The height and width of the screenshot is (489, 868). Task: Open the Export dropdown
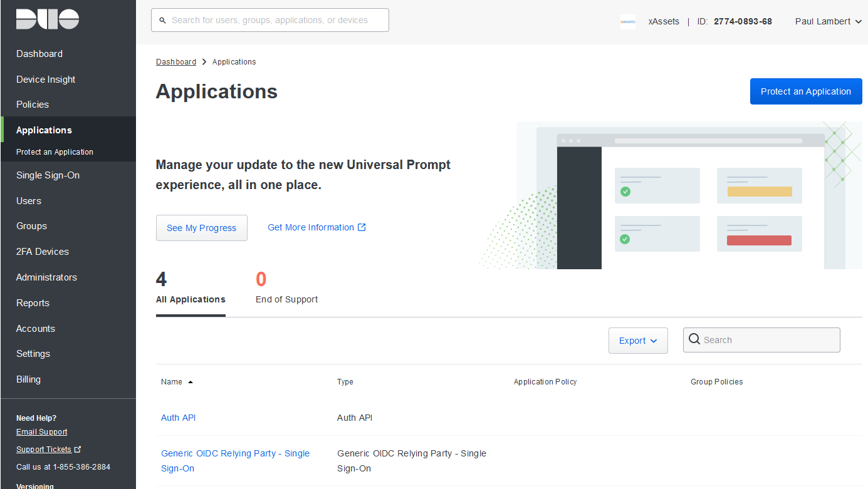click(638, 339)
